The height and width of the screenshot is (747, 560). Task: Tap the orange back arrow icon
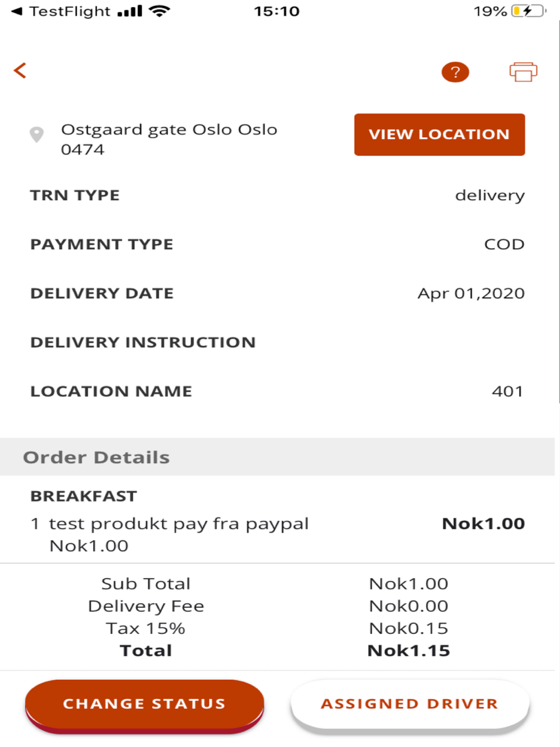pos(20,71)
